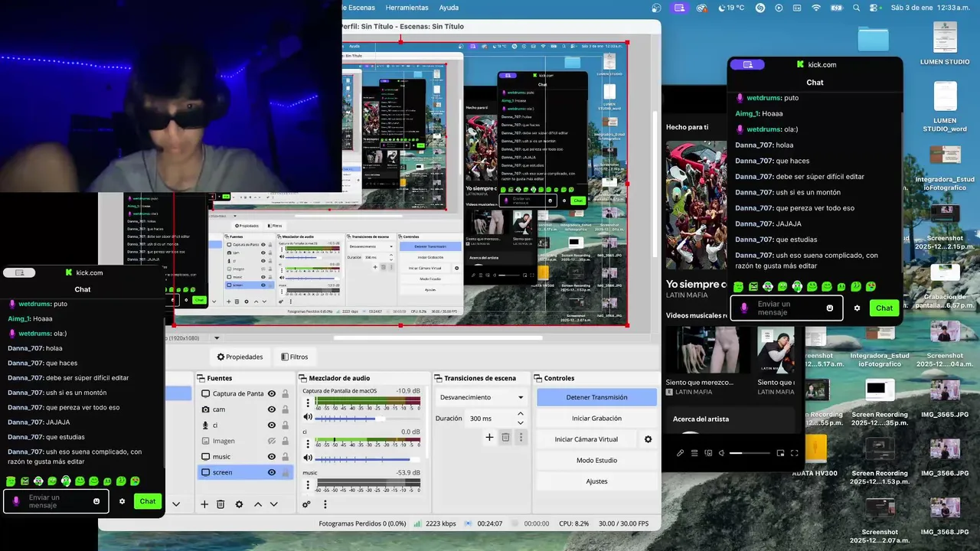Mute music player with speaker icon

click(721, 453)
